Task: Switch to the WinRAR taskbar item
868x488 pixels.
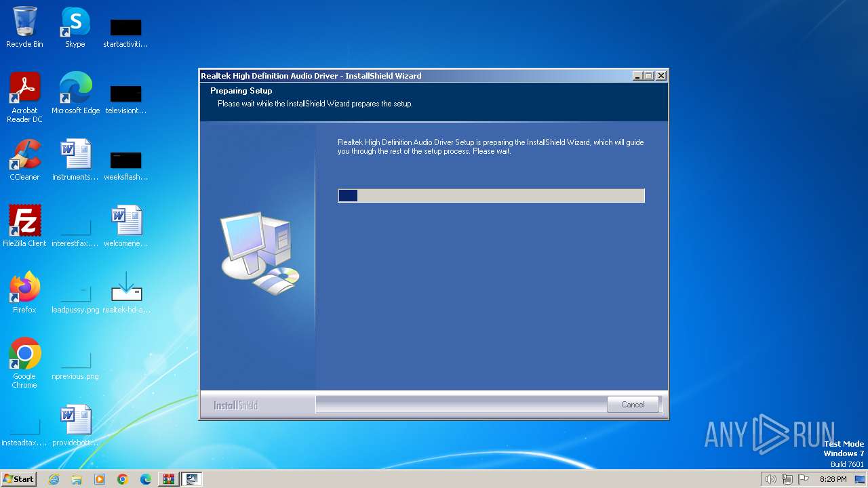Action: (169, 479)
